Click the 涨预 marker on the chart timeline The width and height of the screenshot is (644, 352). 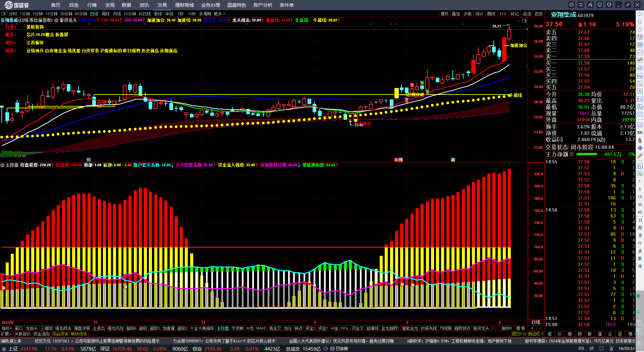point(398,160)
